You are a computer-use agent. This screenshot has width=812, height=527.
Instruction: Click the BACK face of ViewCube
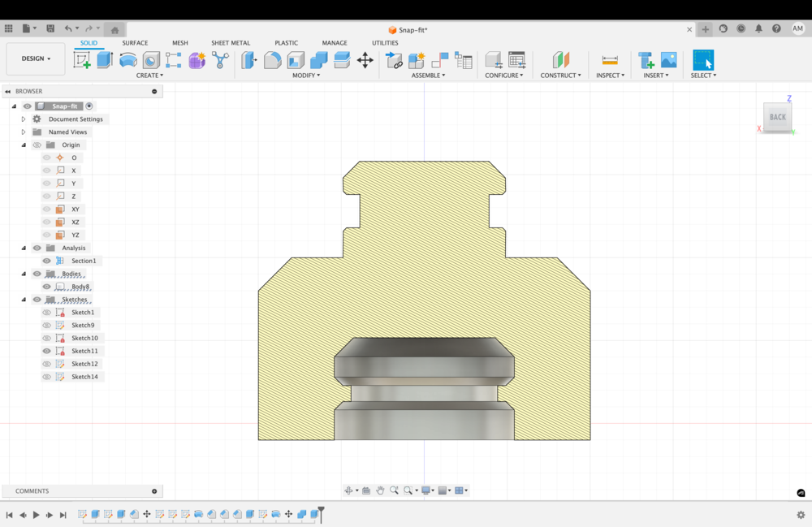click(x=777, y=117)
